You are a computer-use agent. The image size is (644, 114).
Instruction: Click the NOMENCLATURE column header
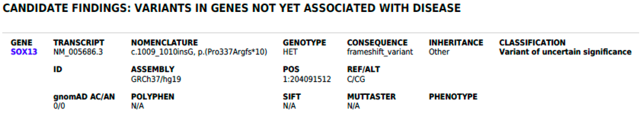point(164,42)
